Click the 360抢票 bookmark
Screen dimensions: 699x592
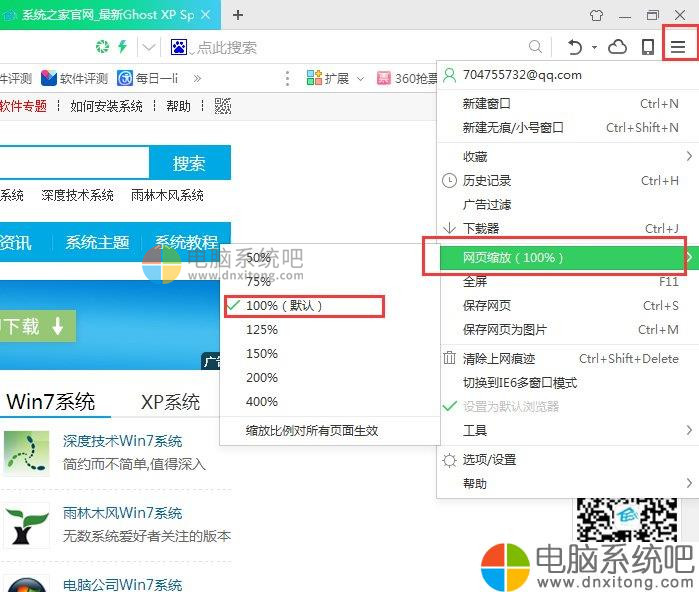click(407, 78)
